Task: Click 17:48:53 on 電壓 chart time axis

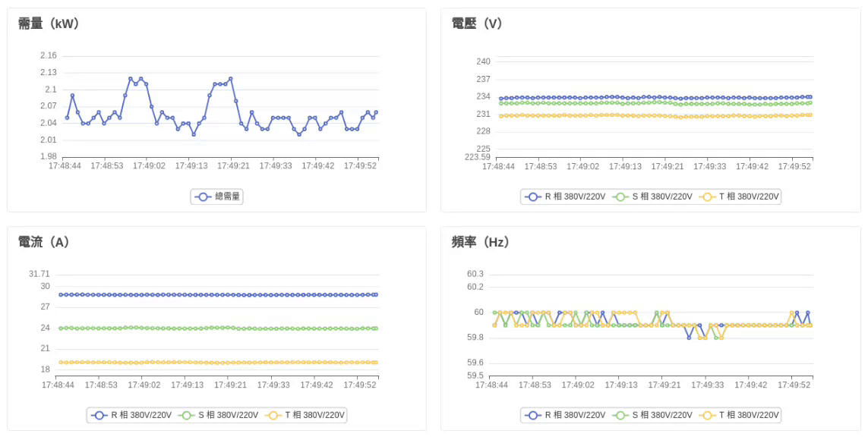Action: point(540,166)
